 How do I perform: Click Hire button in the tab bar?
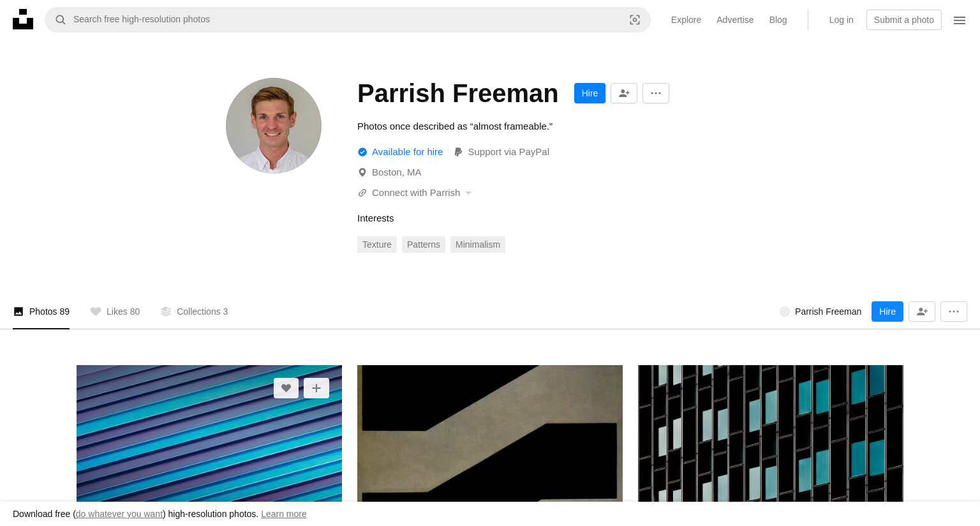coord(887,312)
